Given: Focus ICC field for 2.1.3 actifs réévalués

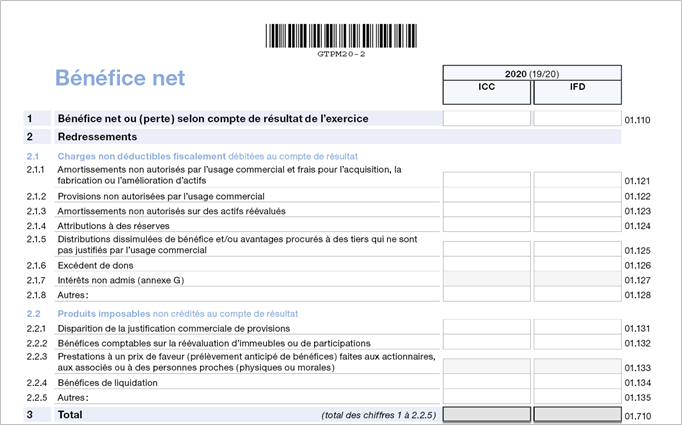Looking at the screenshot, I should coord(487,211).
